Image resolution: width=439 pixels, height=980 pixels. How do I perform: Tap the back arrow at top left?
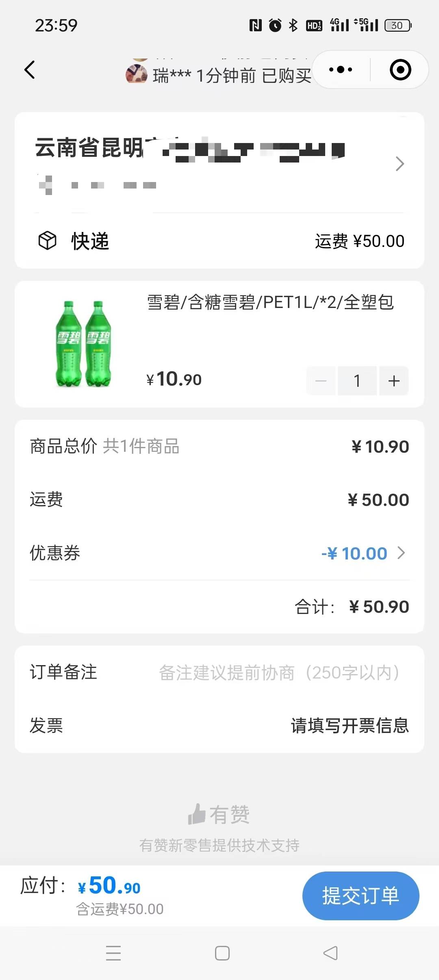pos(30,69)
